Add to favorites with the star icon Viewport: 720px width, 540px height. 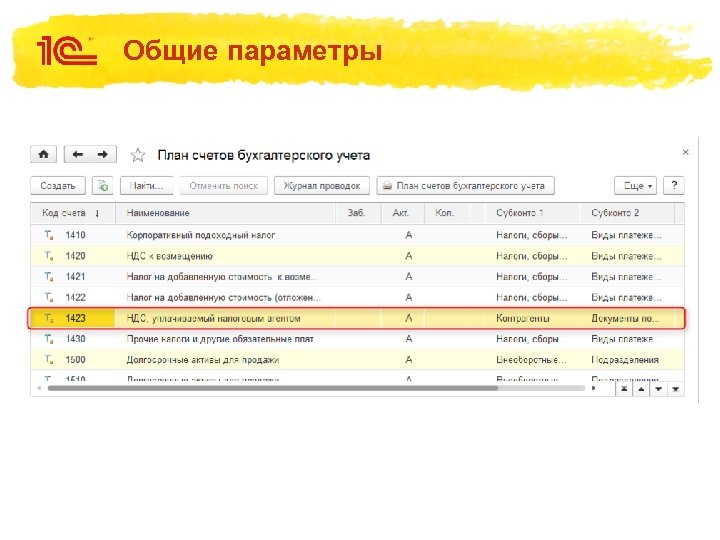(138, 155)
